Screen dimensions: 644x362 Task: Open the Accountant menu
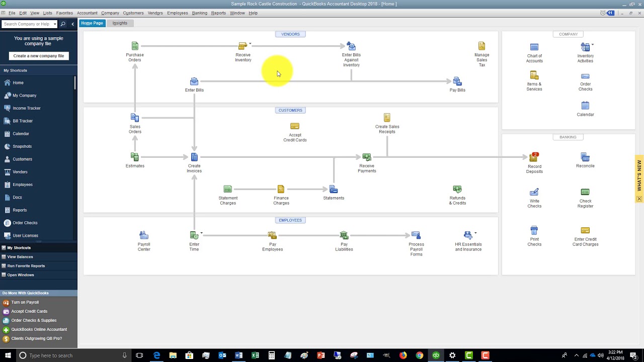tap(87, 13)
